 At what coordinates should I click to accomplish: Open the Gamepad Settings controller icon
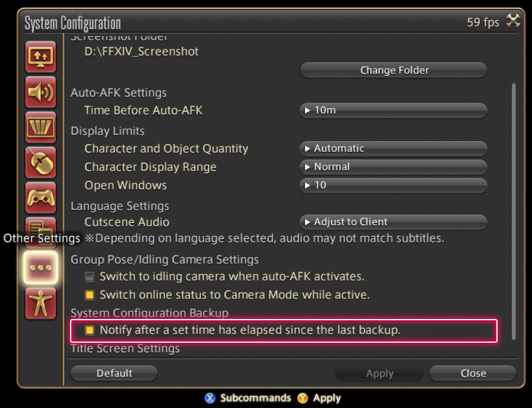tap(40, 197)
